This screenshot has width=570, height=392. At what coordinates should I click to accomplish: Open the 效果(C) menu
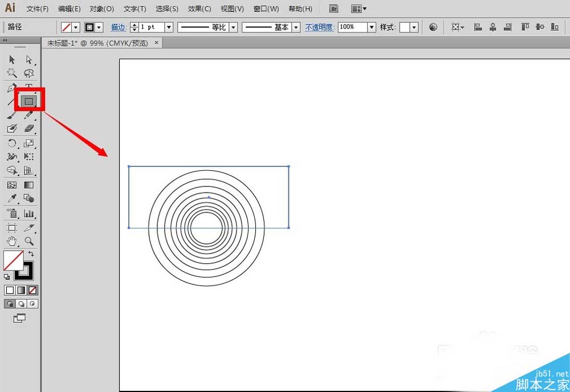click(199, 9)
